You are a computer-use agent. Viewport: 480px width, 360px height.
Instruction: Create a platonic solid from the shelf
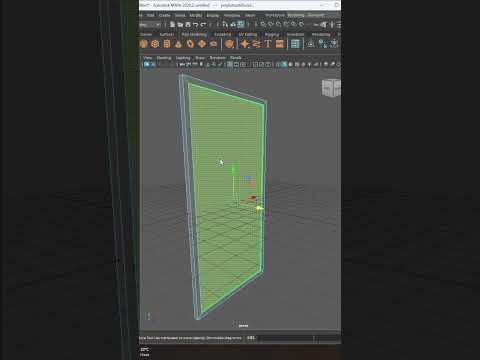229,44
